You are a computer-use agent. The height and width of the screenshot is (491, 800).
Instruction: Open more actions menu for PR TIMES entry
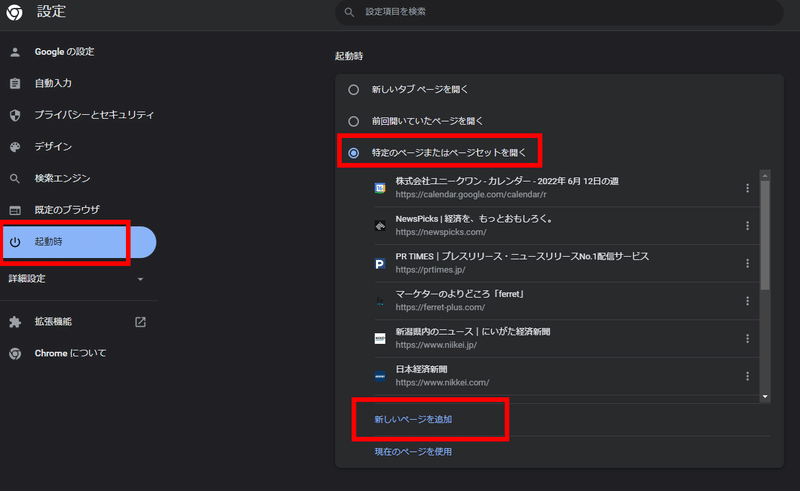tap(747, 263)
